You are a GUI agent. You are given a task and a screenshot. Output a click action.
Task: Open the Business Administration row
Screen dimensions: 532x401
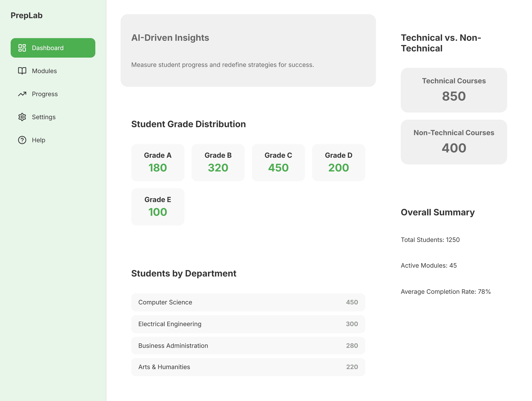[248, 345]
